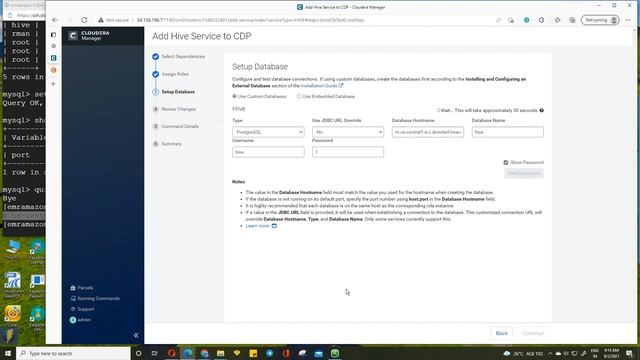Open the browser Favorites star icon
The width and height of the screenshot is (640, 360).
(557, 20)
